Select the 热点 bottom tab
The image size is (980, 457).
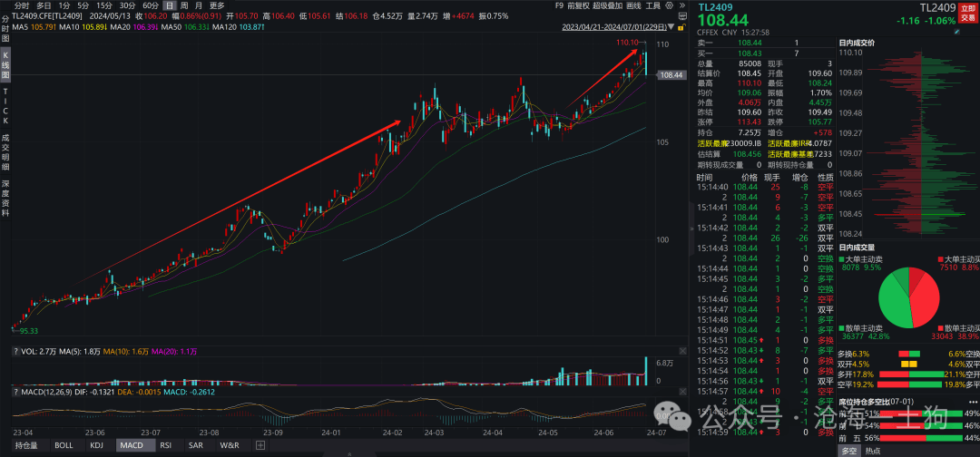(x=872, y=449)
